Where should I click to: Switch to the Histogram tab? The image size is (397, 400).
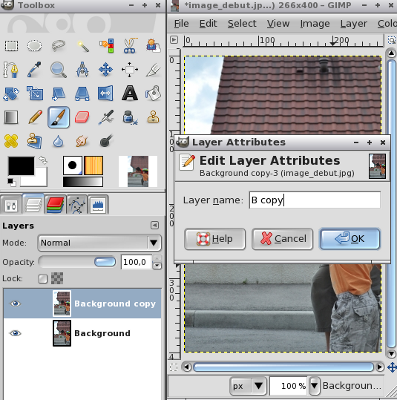98,205
